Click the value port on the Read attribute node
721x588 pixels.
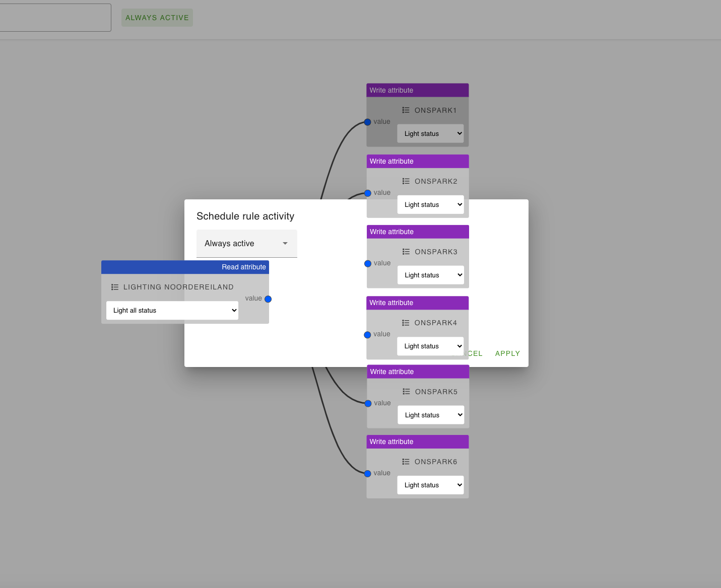(268, 299)
